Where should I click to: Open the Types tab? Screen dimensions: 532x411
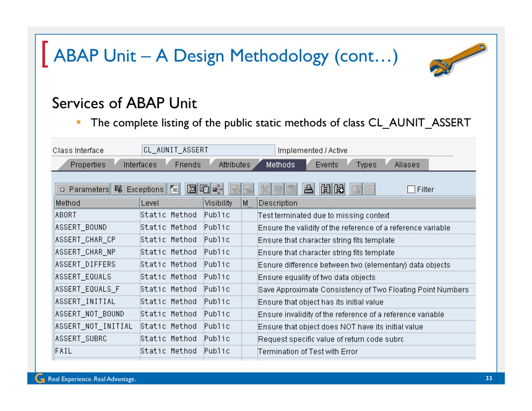point(366,165)
